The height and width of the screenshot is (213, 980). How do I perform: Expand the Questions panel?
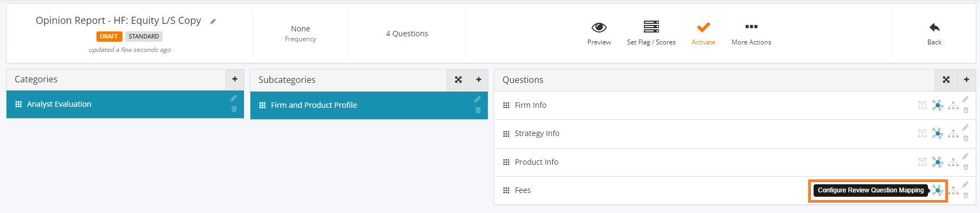[946, 80]
